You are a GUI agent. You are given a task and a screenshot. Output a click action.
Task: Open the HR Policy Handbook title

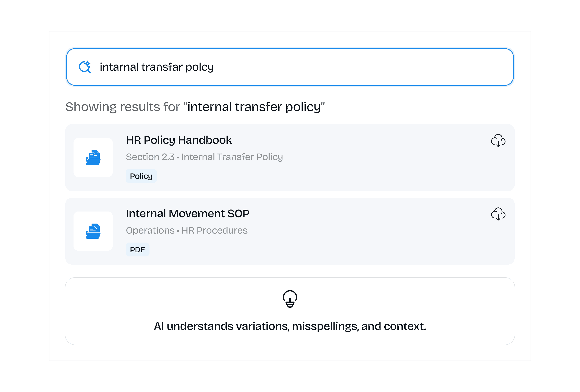tap(179, 140)
